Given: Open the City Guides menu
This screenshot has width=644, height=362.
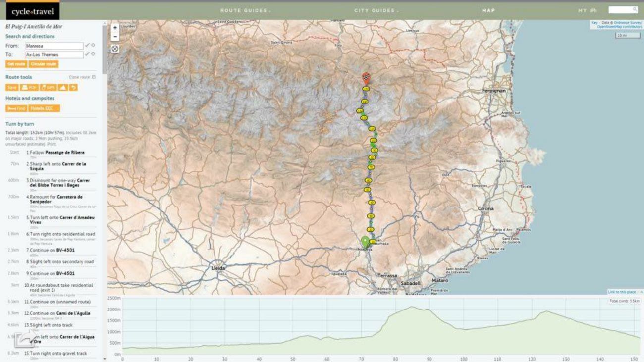Looking at the screenshot, I should (x=376, y=10).
